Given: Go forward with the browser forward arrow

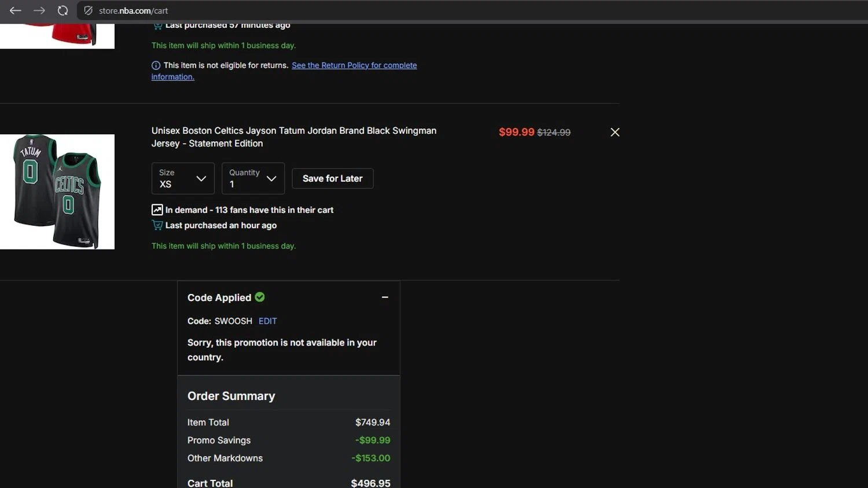Looking at the screenshot, I should [x=39, y=10].
